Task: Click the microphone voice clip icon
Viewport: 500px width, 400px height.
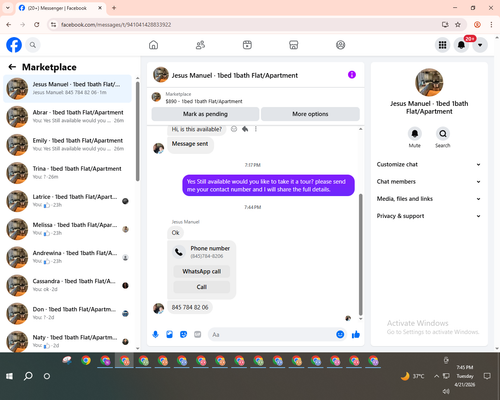Action: coord(155,334)
